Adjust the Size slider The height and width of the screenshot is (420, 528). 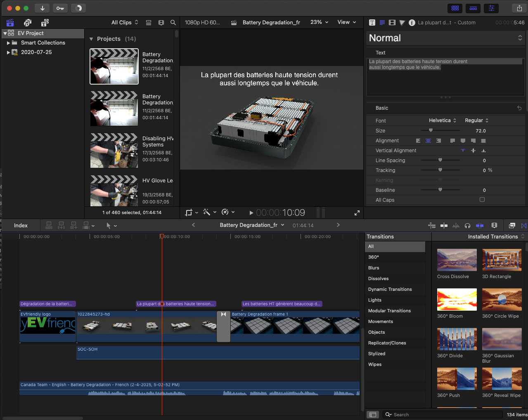coord(431,130)
